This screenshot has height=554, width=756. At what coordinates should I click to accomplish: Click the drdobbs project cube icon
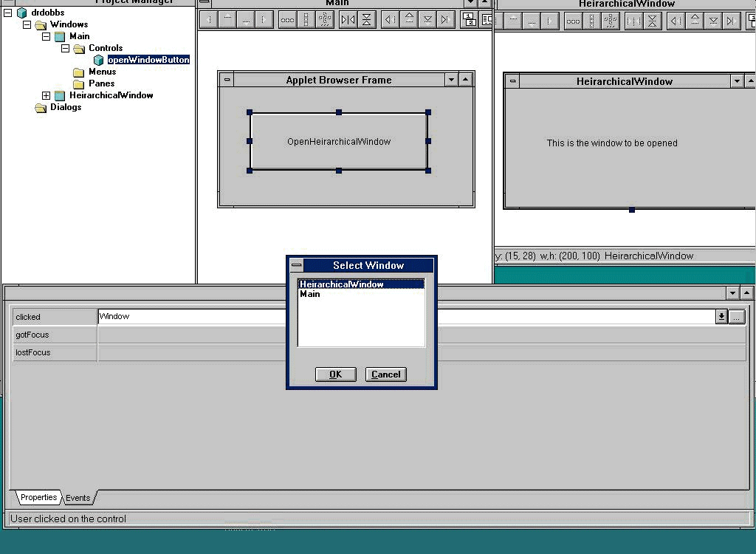(x=22, y=13)
